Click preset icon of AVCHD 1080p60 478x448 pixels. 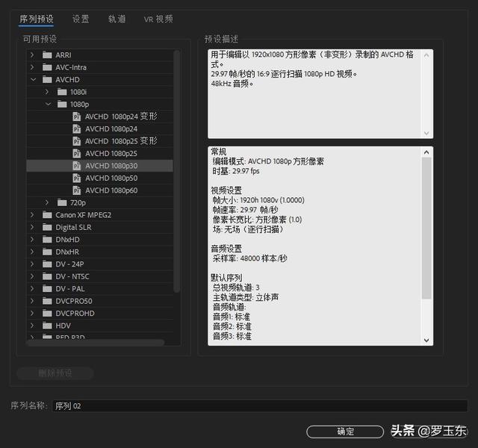[77, 190]
